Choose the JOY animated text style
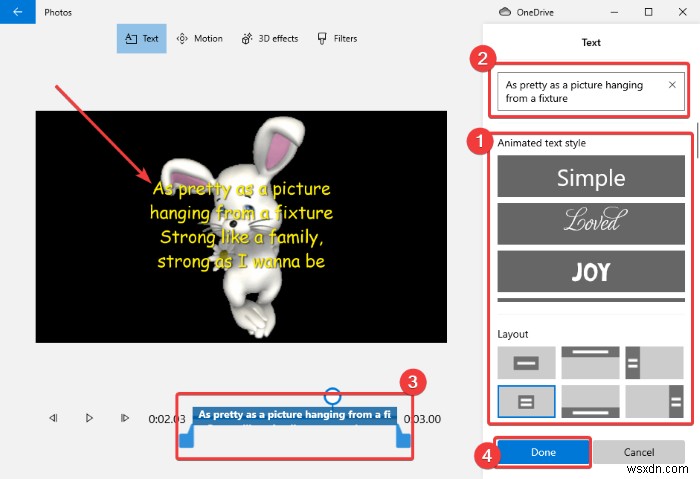The image size is (700, 479). pos(591,271)
